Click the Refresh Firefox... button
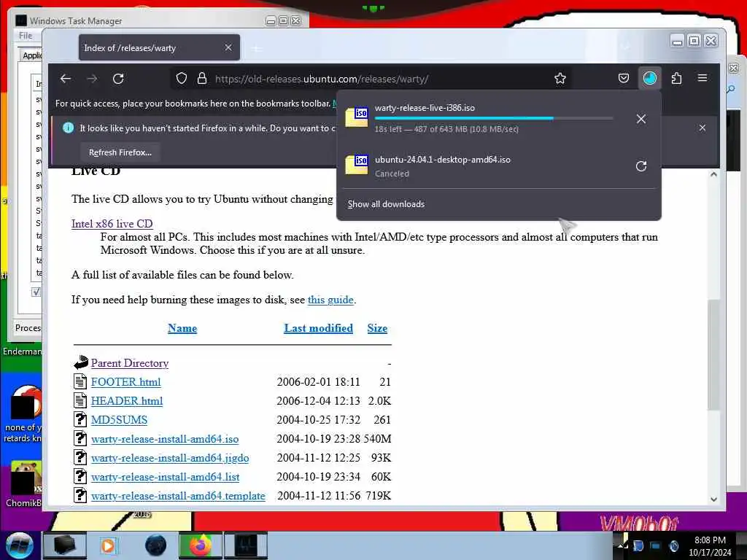 click(x=120, y=152)
